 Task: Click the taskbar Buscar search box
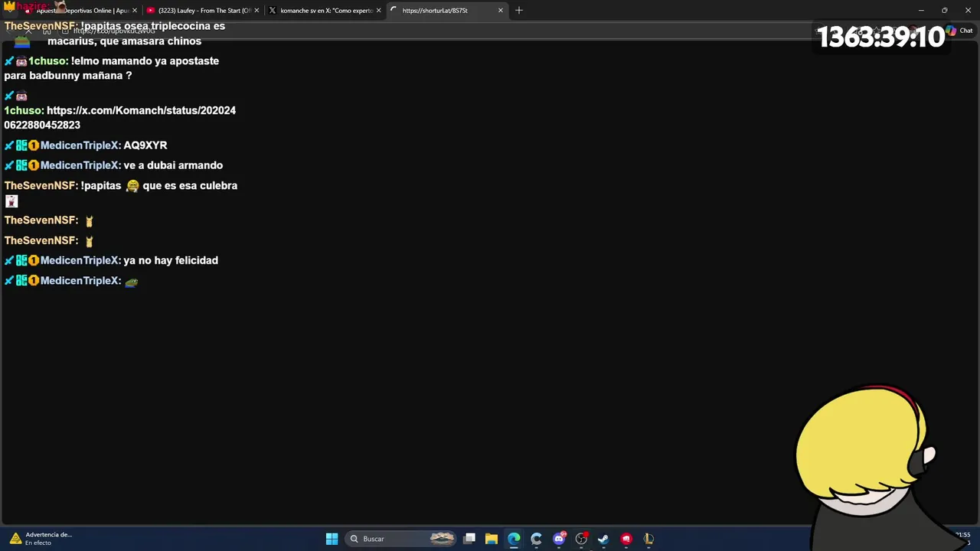click(x=401, y=539)
